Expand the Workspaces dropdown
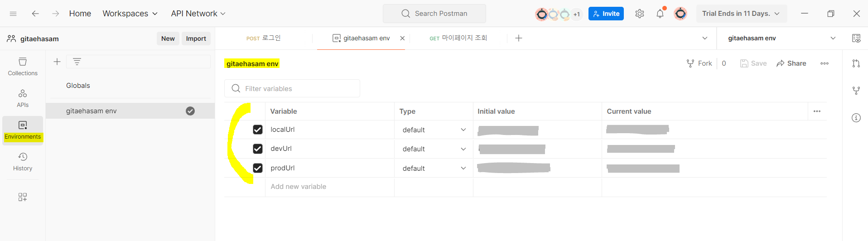868x241 pixels. click(x=130, y=14)
